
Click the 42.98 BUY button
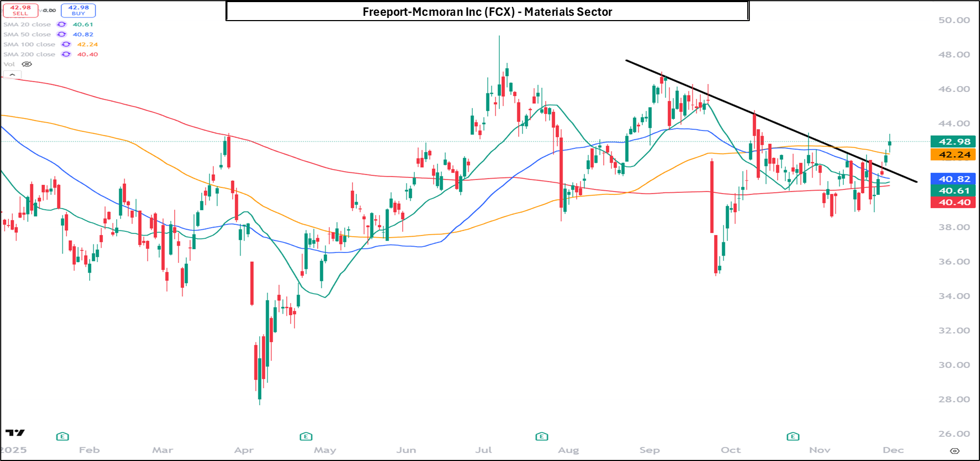click(x=78, y=10)
